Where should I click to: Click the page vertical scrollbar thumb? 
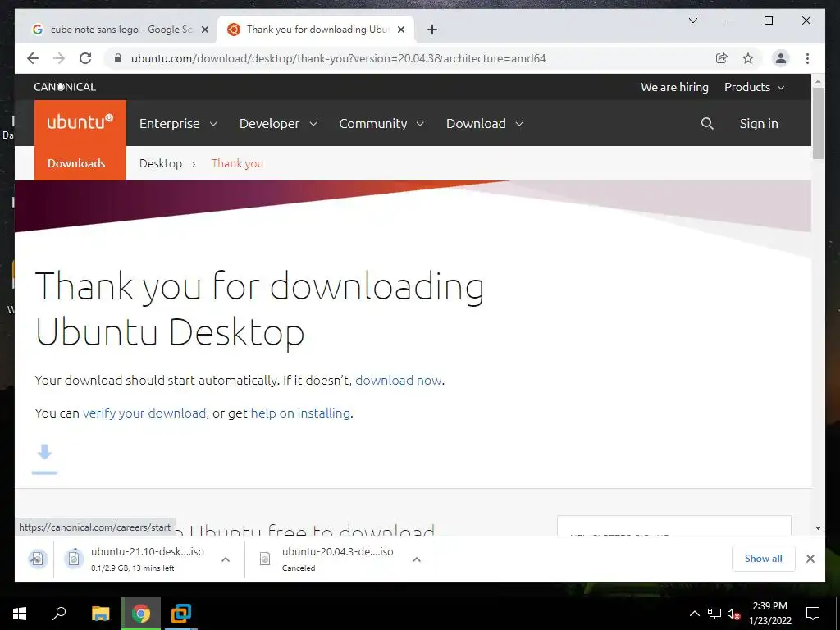click(818, 123)
